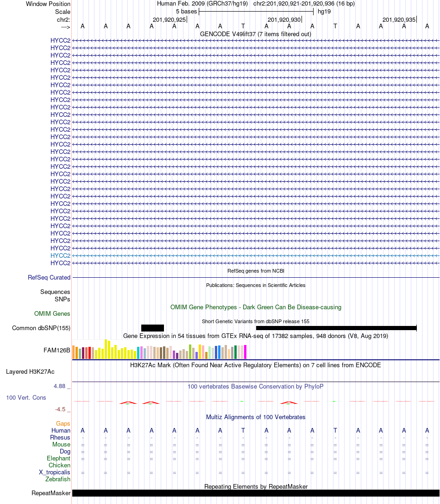Click the 201,920,930 position tick label

(x=284, y=19)
